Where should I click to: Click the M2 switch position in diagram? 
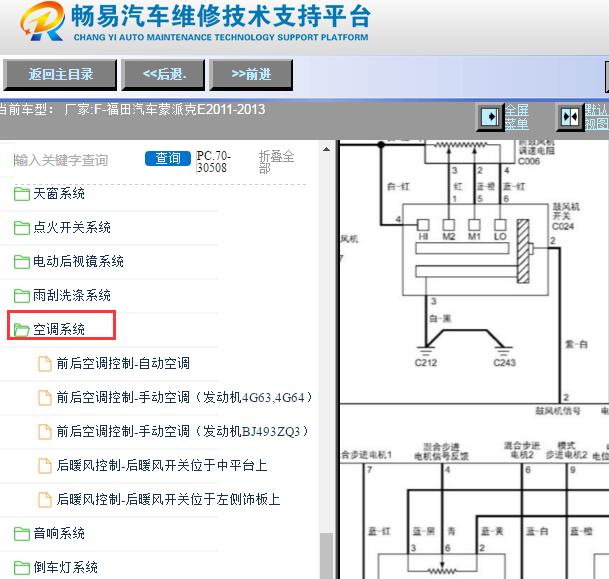click(x=449, y=225)
